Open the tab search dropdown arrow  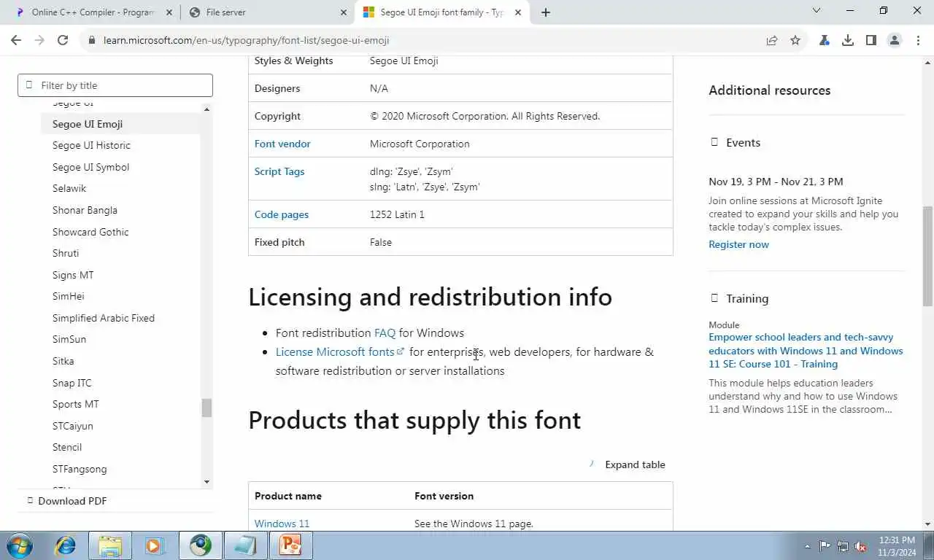(817, 11)
